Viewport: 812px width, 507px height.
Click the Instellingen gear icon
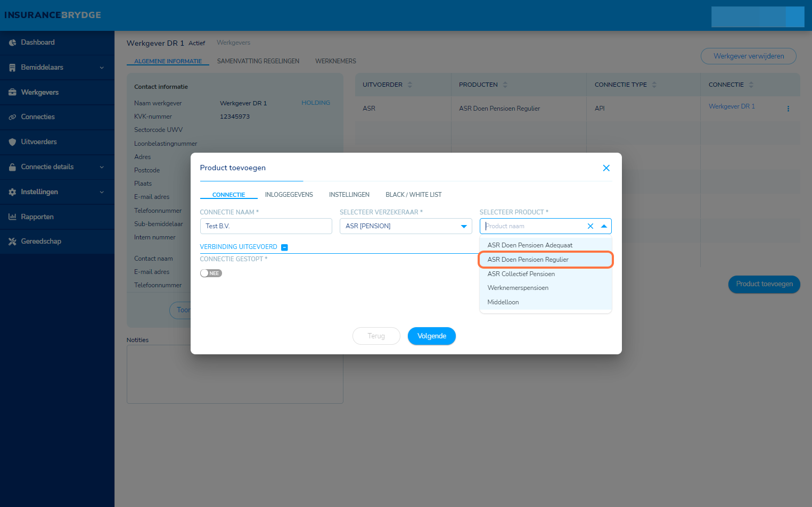pyautogui.click(x=12, y=192)
